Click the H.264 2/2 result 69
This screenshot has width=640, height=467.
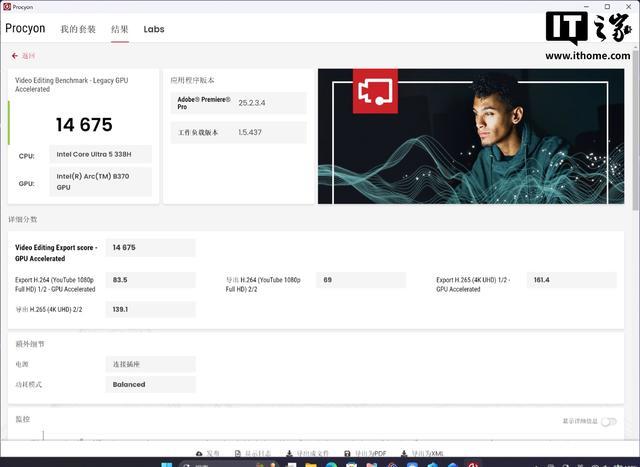[x=361, y=280]
